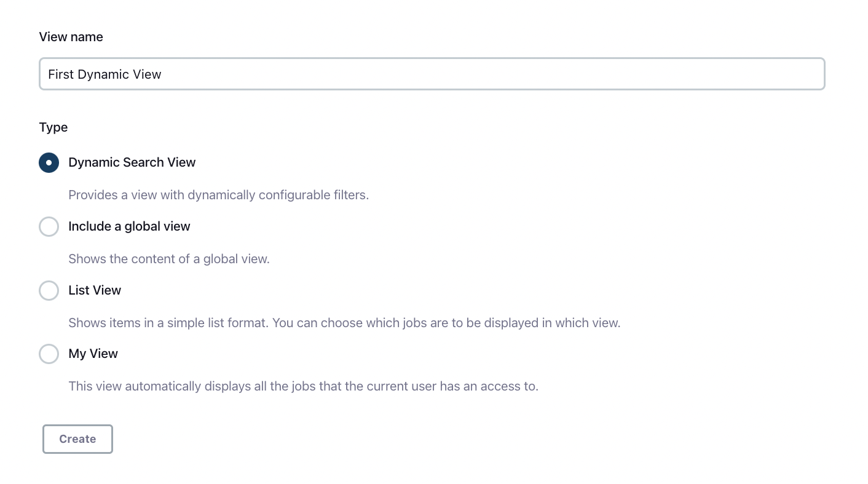Click the 'View name' field label
868x484 pixels.
point(71,37)
